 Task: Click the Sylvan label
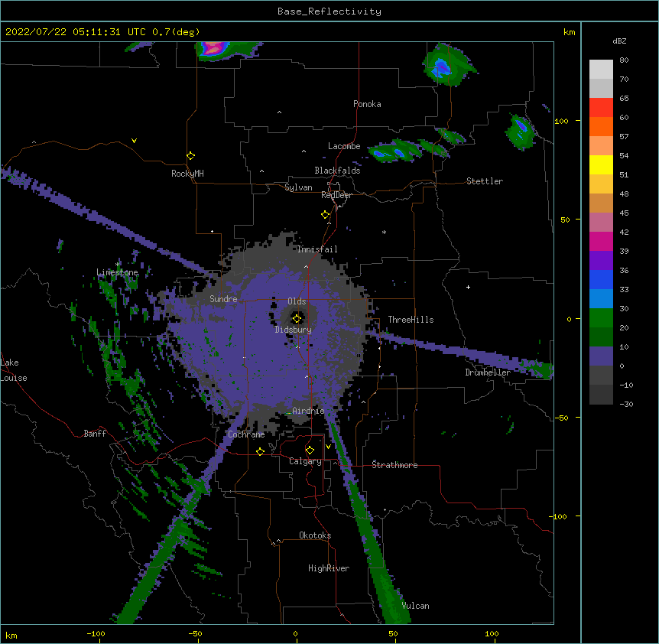[298, 187]
